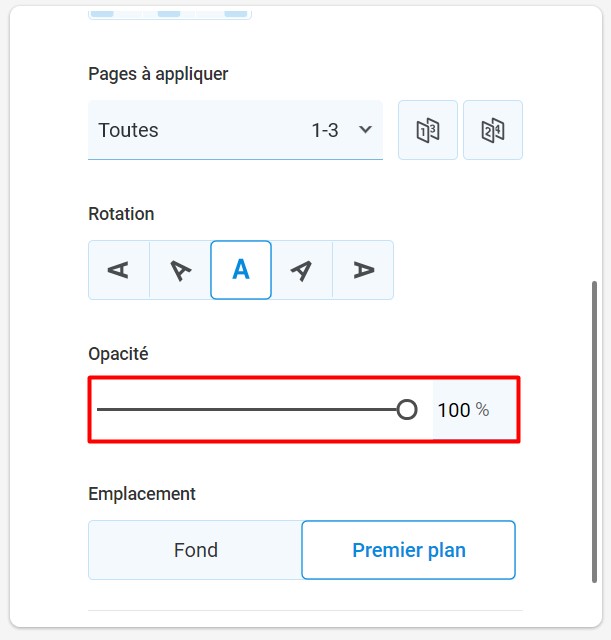Select 90° clockwise rotation A icon

point(363,270)
